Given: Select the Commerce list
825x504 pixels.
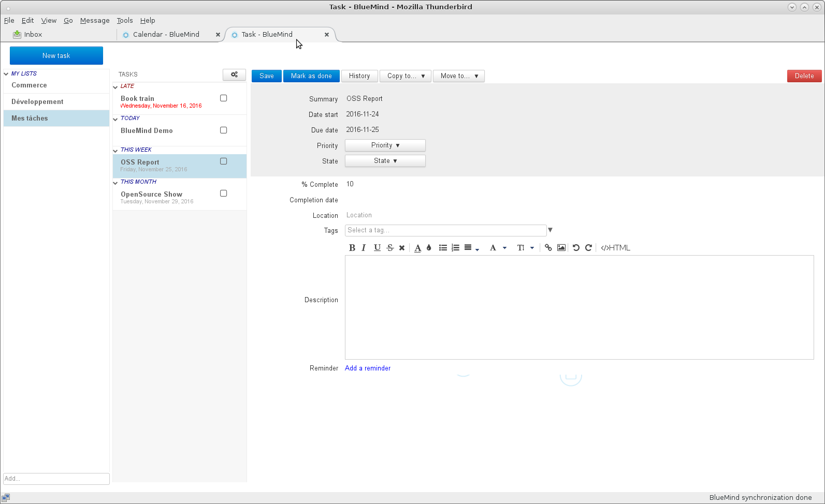Looking at the screenshot, I should (x=56, y=85).
